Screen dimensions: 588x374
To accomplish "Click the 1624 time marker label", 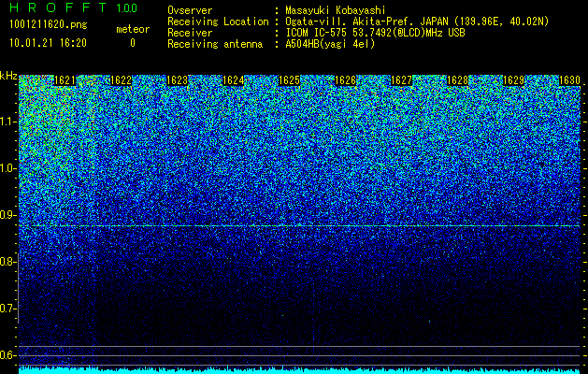I will (234, 80).
